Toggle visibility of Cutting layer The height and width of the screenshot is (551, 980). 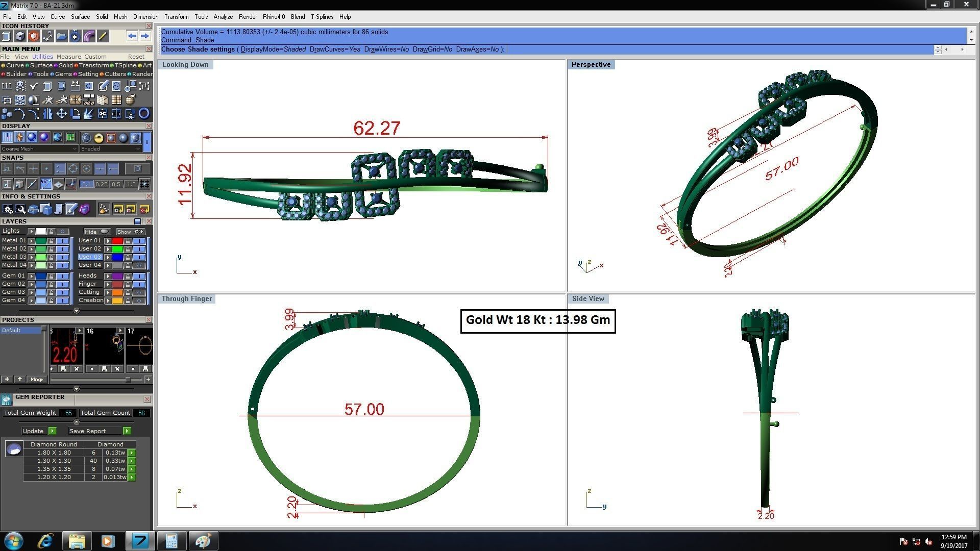click(x=139, y=292)
